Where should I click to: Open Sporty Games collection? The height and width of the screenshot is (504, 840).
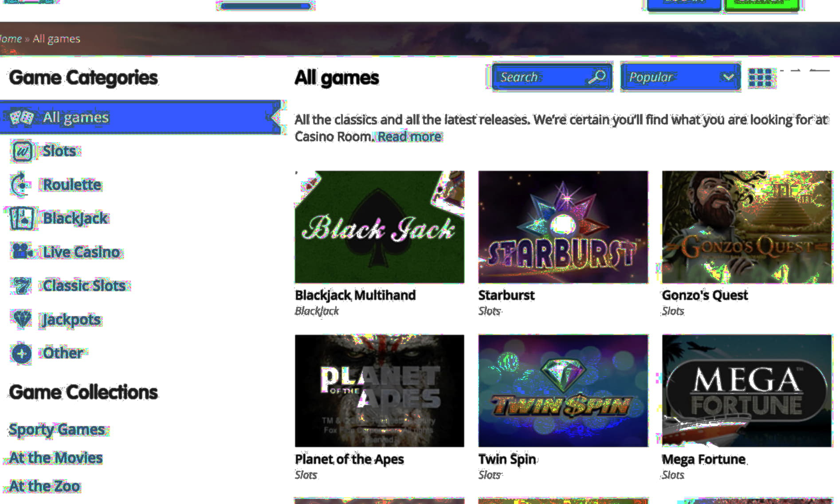pyautogui.click(x=57, y=430)
